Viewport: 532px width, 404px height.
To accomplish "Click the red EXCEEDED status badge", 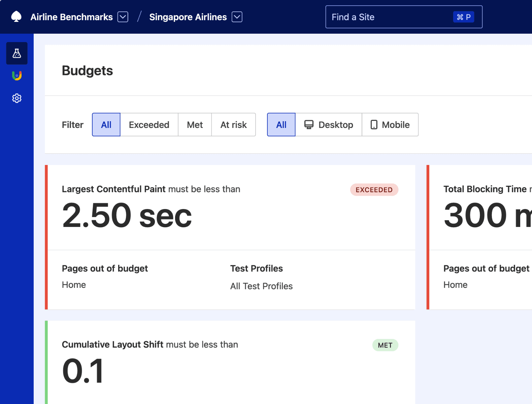I will coord(374,190).
